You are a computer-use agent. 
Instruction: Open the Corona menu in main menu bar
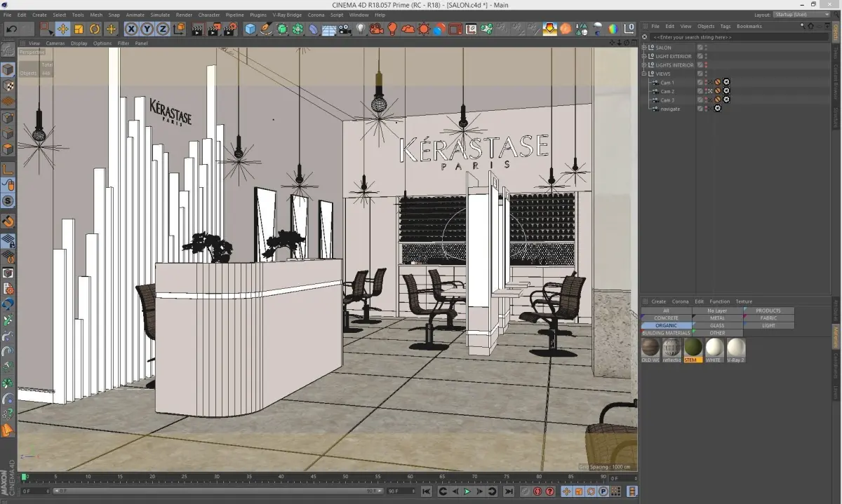(316, 15)
